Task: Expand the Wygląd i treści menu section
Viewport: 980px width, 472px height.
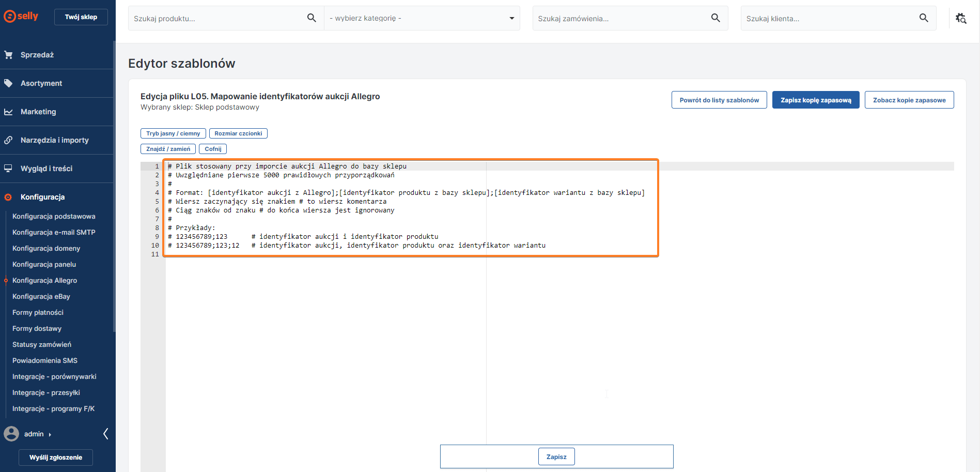Action: 46,169
